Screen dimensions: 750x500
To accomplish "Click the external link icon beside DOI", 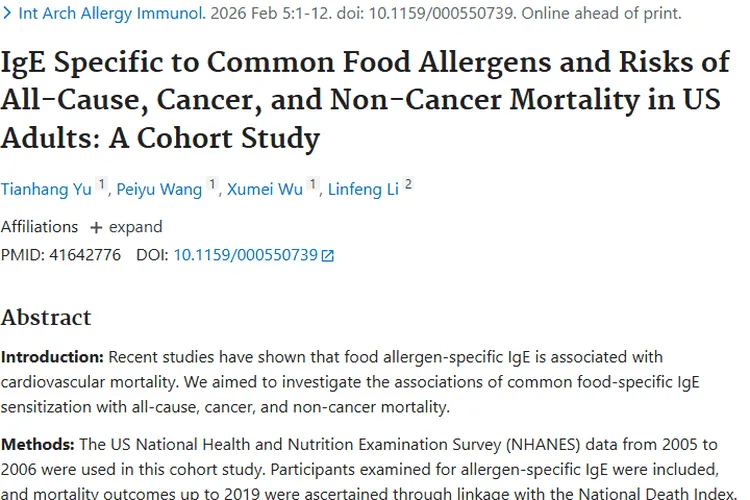I will (x=327, y=255).
